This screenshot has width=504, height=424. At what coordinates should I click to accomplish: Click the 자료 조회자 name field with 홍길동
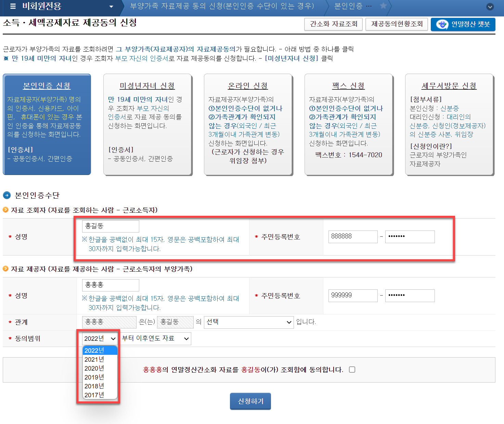tap(111, 226)
